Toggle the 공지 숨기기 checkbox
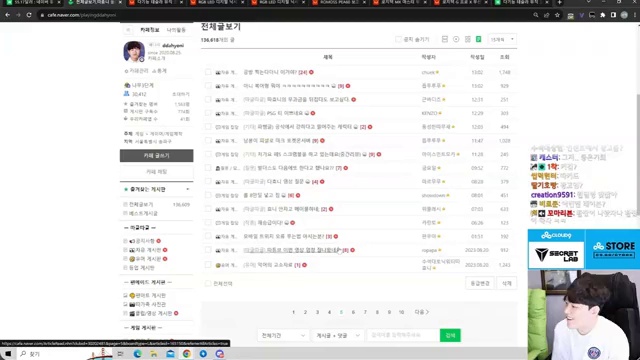Viewport: 640px width, 360px height. pyautogui.click(x=398, y=39)
